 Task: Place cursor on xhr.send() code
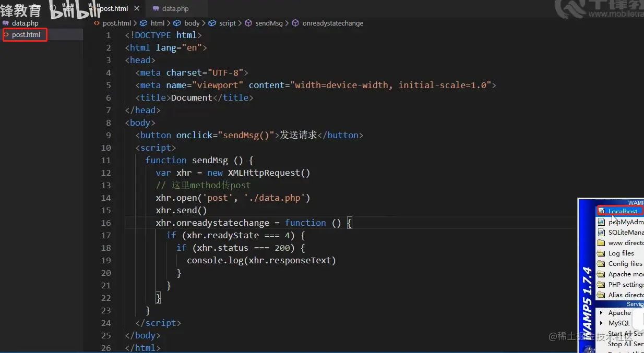pyautogui.click(x=181, y=210)
